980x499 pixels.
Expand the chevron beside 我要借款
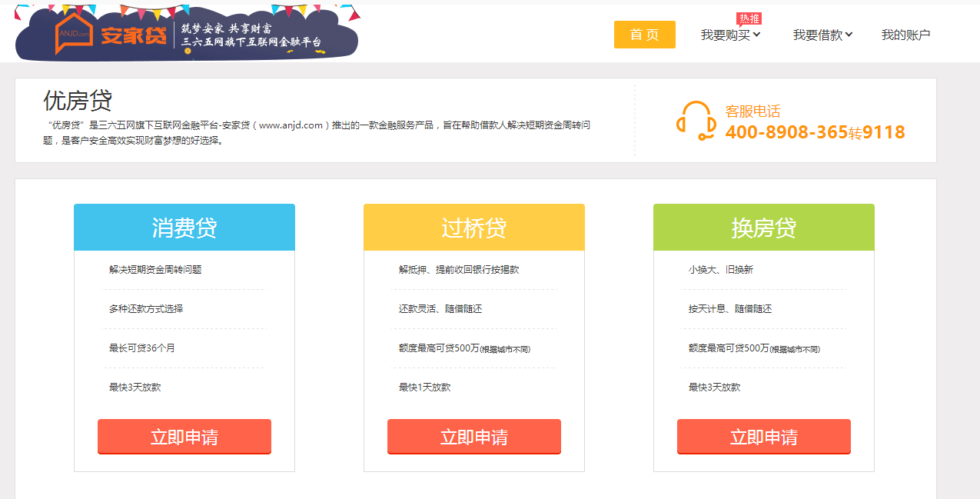pos(849,35)
